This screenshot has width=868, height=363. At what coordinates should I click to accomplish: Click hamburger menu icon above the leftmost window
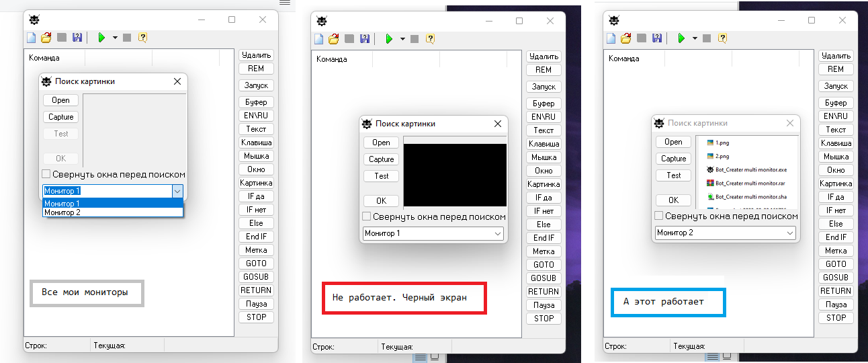coord(285,3)
